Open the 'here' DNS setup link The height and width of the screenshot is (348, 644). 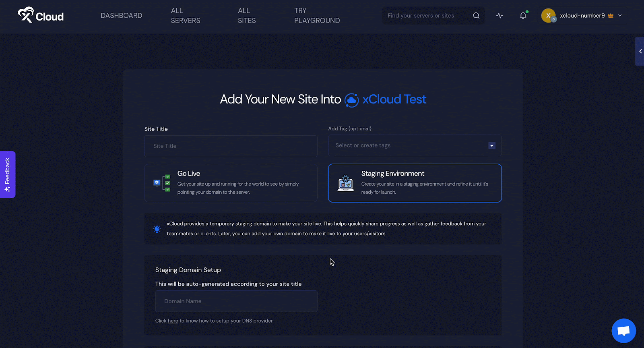(173, 321)
